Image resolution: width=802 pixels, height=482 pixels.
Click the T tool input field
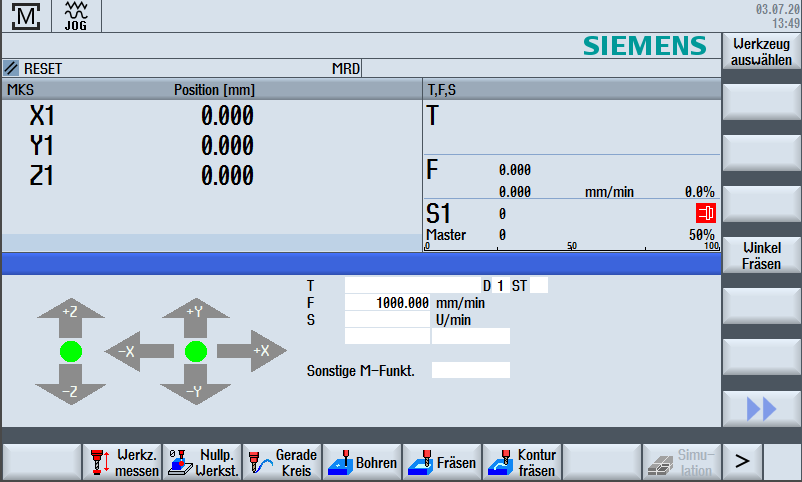(413, 286)
